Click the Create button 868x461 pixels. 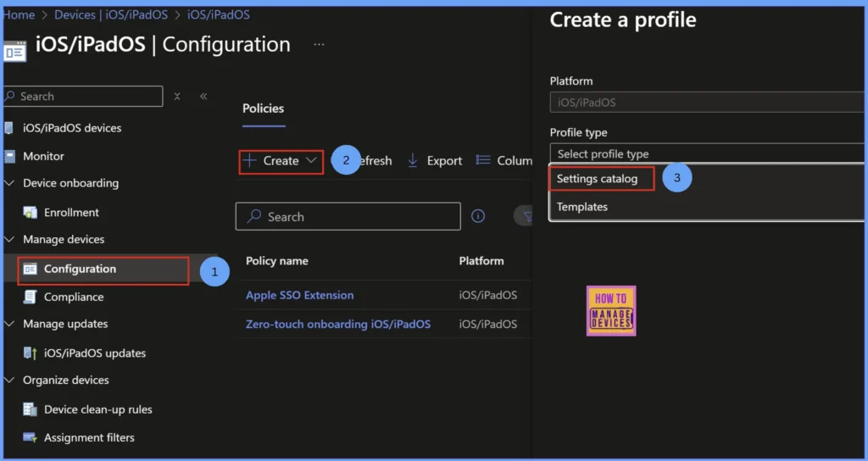(281, 161)
